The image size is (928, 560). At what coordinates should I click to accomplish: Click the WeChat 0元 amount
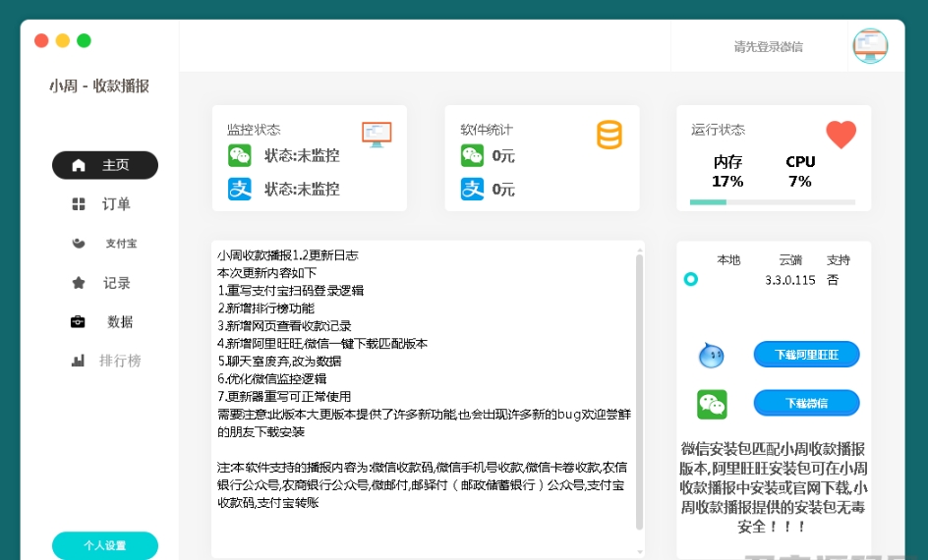tap(503, 156)
